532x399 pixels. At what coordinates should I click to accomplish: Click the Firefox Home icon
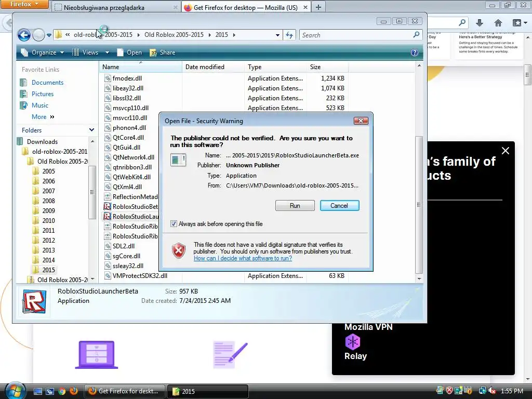point(498,23)
